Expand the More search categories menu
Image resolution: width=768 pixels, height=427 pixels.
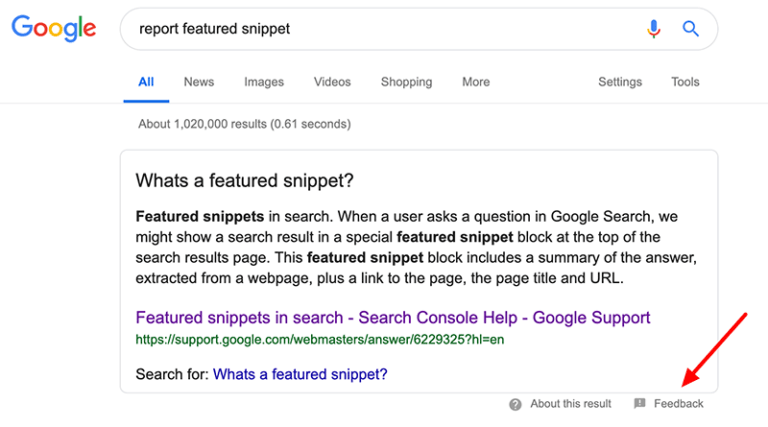coord(476,82)
